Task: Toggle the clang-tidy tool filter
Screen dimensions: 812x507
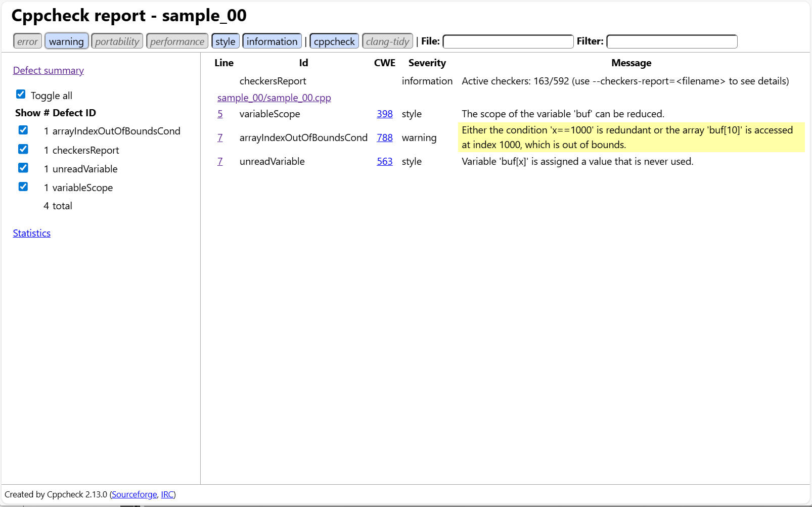Action: pos(387,41)
